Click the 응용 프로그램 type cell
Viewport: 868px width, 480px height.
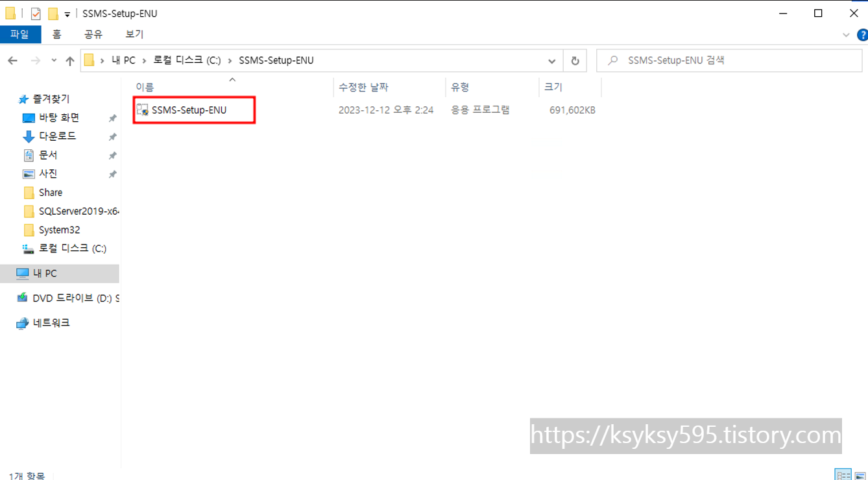481,110
